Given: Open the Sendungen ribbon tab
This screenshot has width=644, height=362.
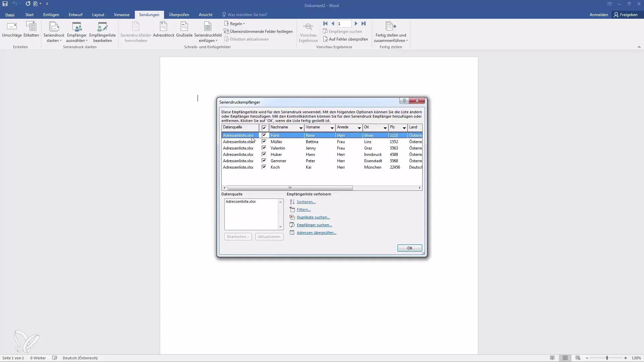Looking at the screenshot, I should (x=149, y=15).
